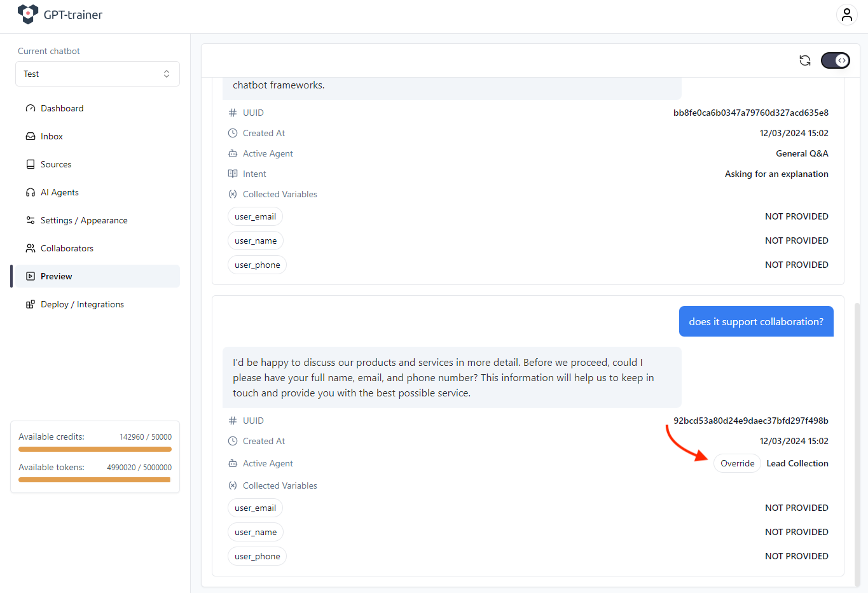Select the Preview menu item
Screen dimensions: 868x593
[x=97, y=276]
